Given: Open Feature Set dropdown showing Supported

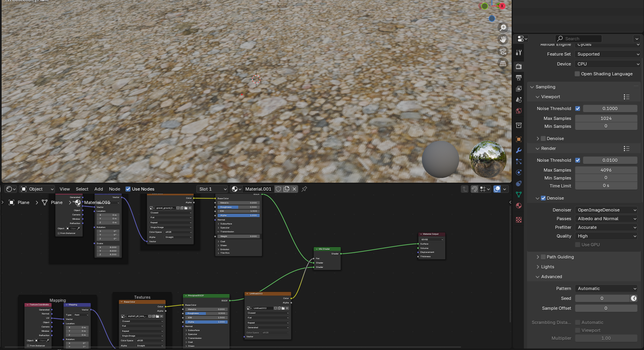Looking at the screenshot, I should coord(608,54).
